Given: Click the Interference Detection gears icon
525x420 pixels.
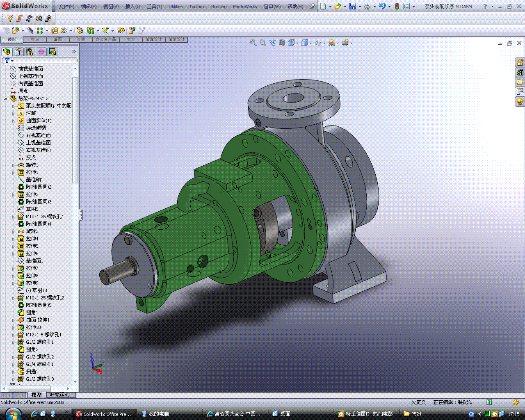Looking at the screenshot, I should pyautogui.click(x=121, y=30).
